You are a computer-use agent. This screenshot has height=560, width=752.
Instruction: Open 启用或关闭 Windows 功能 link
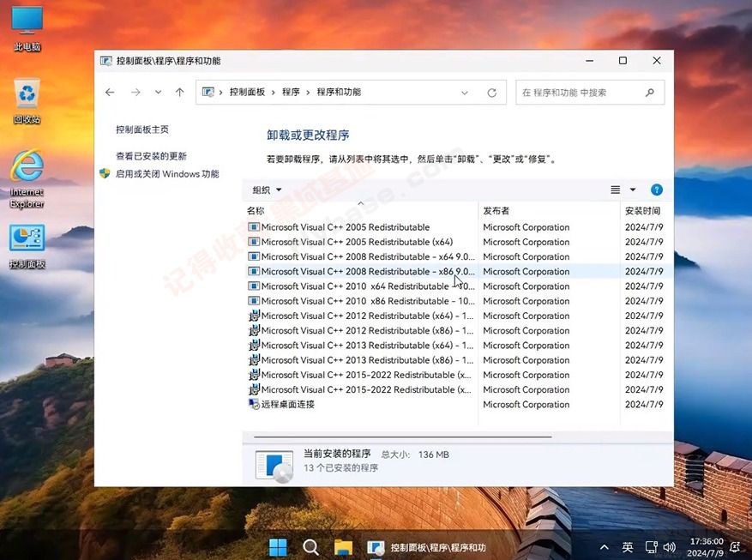click(167, 173)
